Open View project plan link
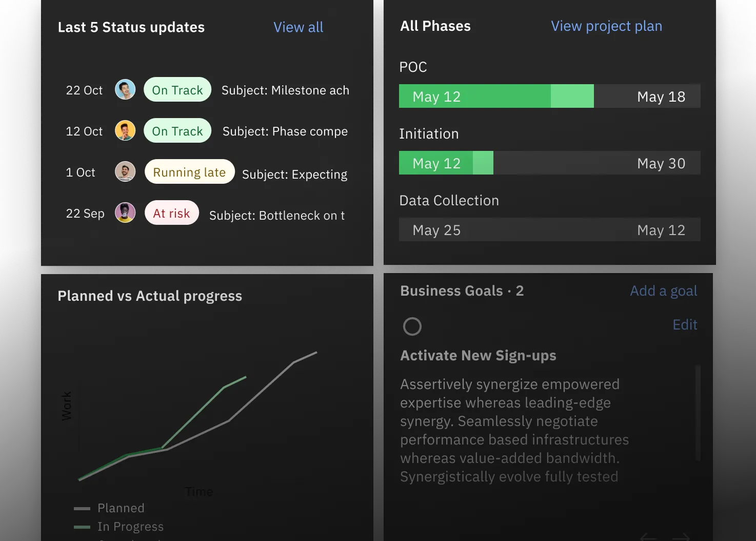756x541 pixels. (x=606, y=26)
